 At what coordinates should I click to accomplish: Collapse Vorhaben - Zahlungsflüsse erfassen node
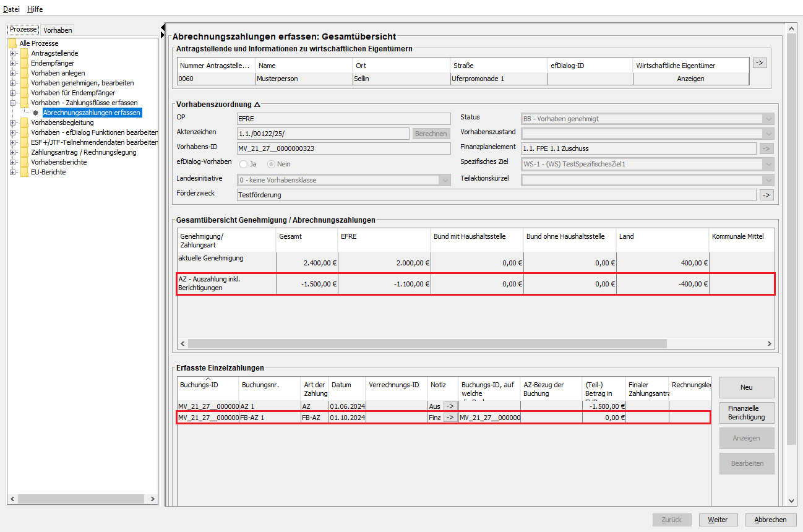tap(12, 103)
